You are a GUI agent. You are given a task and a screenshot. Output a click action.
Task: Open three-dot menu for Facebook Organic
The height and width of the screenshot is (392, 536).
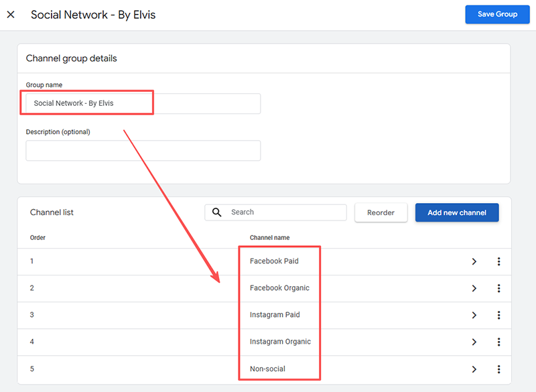point(498,288)
